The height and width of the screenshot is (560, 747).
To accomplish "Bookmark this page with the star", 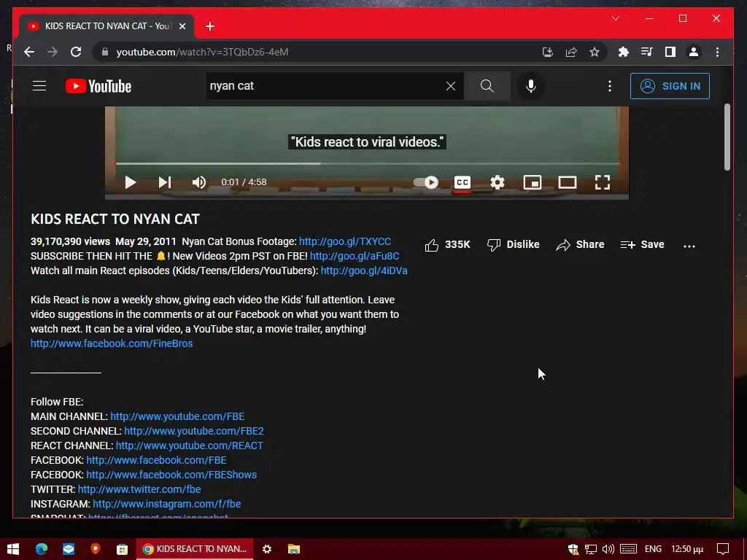I will (x=594, y=52).
